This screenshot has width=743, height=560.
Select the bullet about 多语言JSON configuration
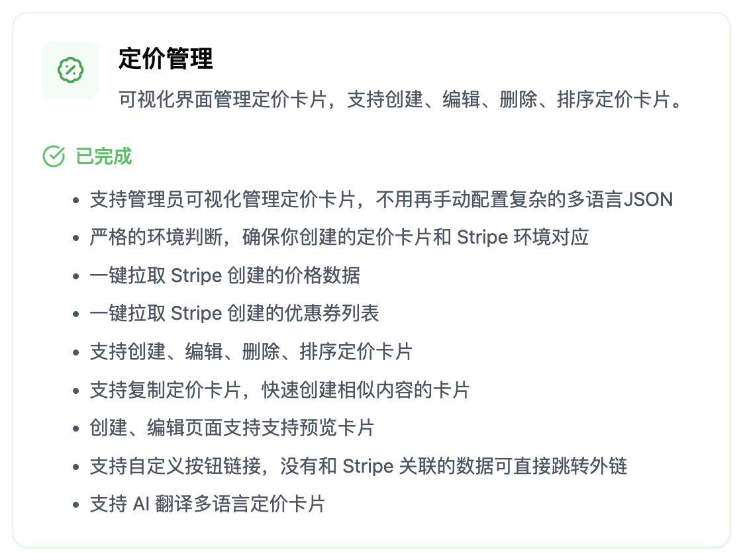381,199
